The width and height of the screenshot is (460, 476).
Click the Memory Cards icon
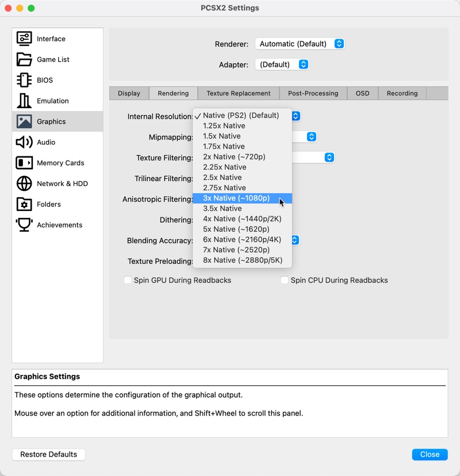24,163
